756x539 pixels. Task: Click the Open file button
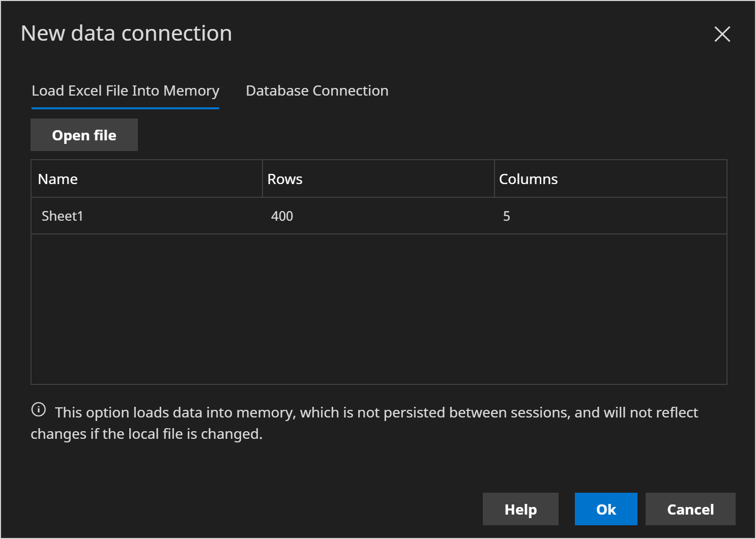point(84,135)
